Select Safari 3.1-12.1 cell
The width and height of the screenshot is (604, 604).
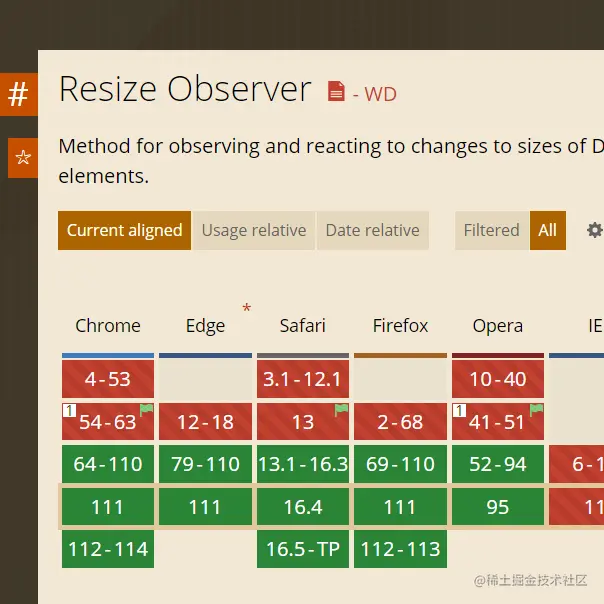303,379
